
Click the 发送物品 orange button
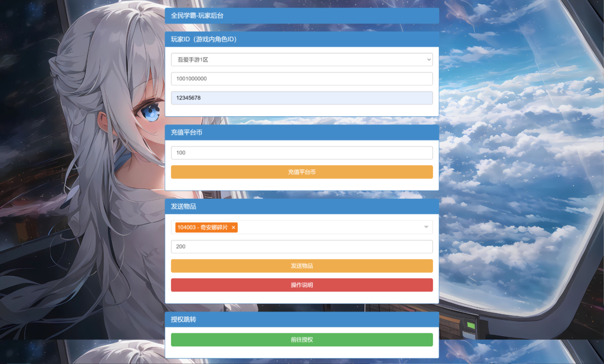pyautogui.click(x=301, y=266)
